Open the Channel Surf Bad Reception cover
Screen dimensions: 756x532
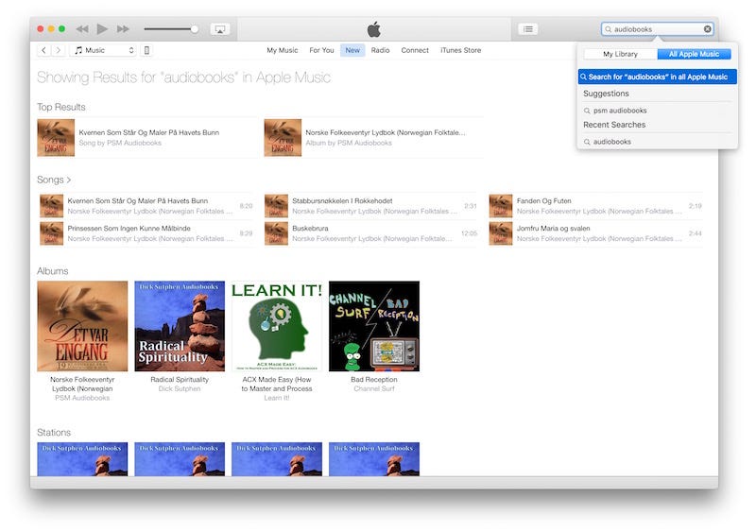(x=374, y=326)
